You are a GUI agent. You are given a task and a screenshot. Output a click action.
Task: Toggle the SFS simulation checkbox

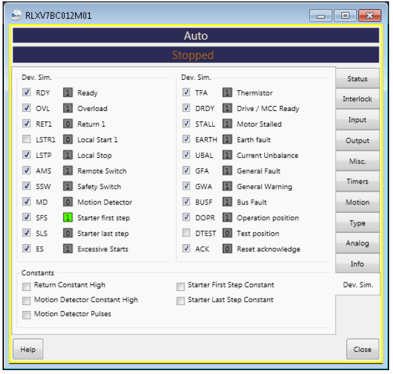(x=27, y=217)
